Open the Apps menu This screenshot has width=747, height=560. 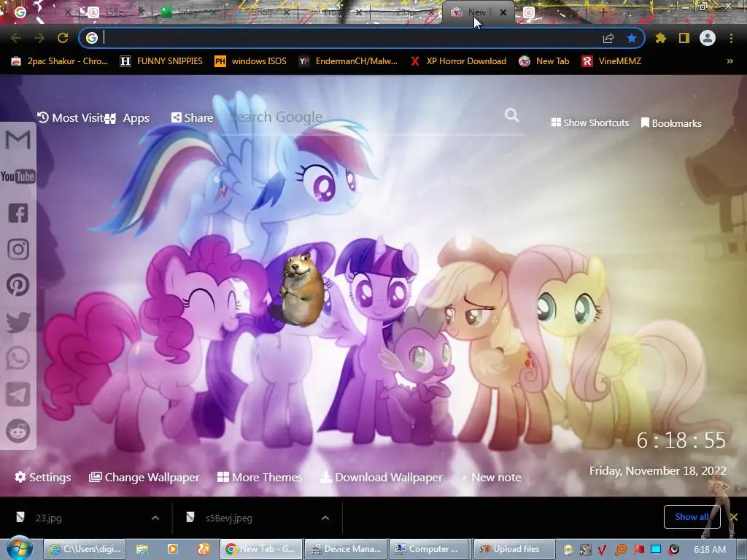pos(130,118)
